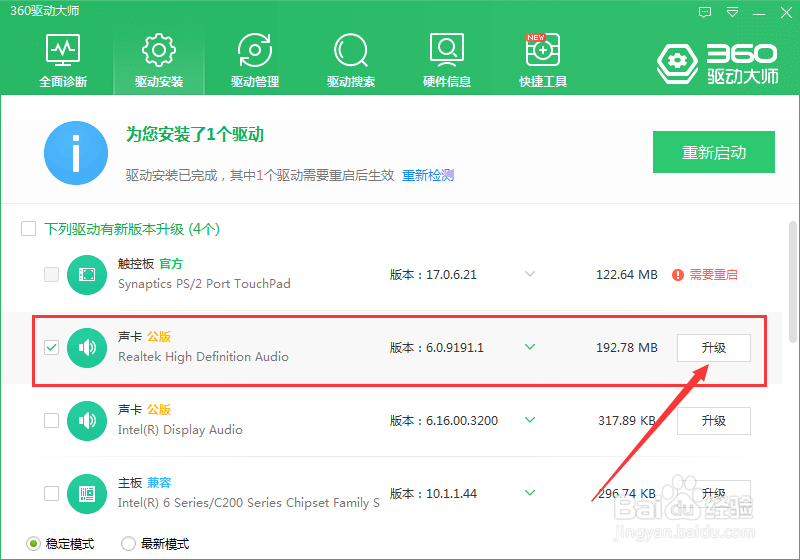Click the Realtek High Definition Audio name
800x560 pixels.
click(x=203, y=357)
